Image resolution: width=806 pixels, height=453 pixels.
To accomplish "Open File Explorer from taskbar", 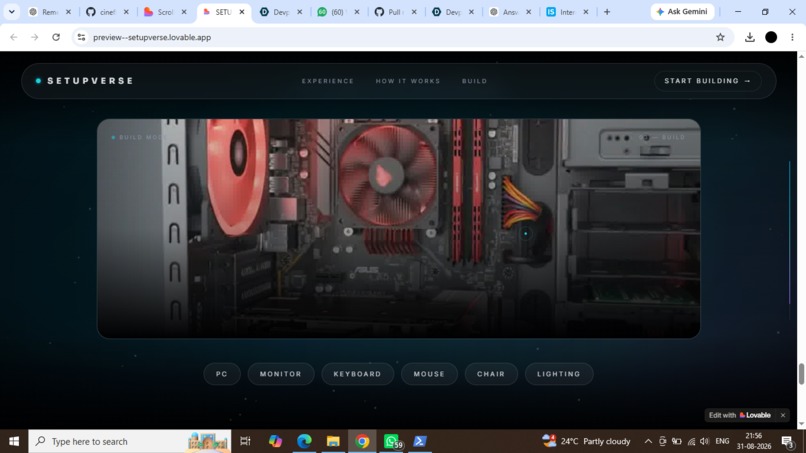I will click(333, 441).
